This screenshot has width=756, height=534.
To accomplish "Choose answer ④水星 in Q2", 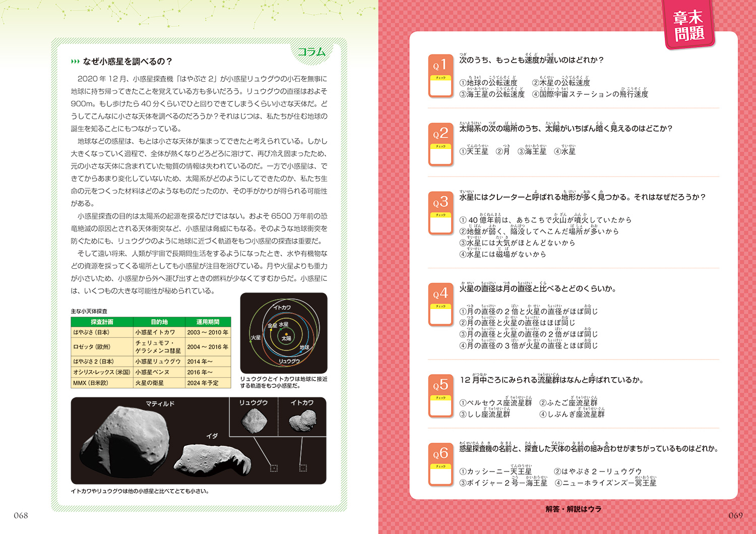I will coord(565,151).
